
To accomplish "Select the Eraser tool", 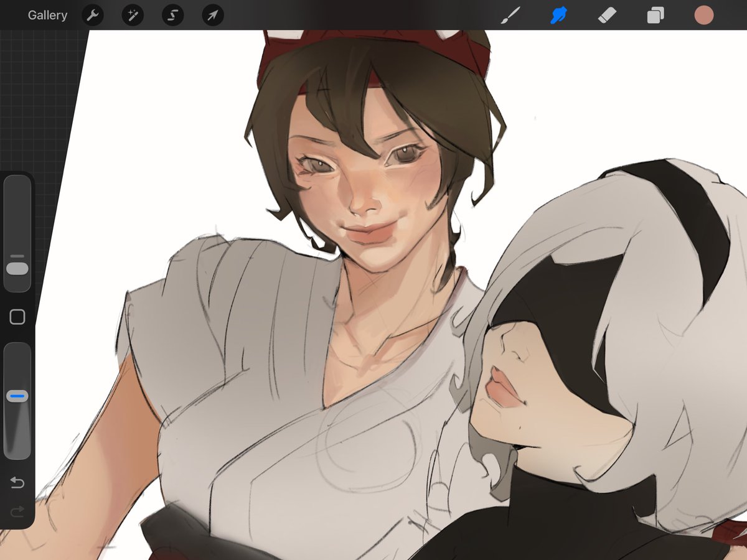I will 607,15.
